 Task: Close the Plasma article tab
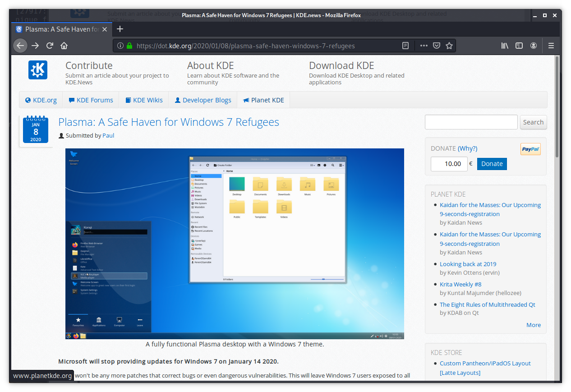105,29
